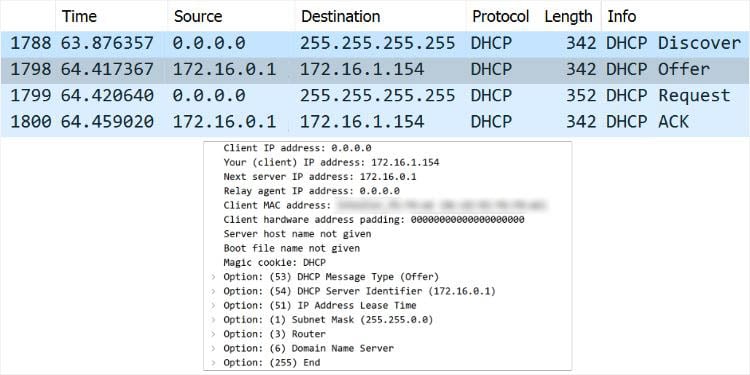Sort packets by Time column header
Viewport: 750px width, 375px height.
pos(79,16)
